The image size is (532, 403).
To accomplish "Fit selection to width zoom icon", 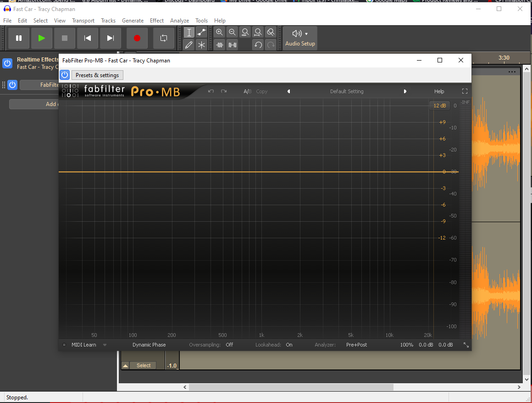I will click(x=245, y=32).
